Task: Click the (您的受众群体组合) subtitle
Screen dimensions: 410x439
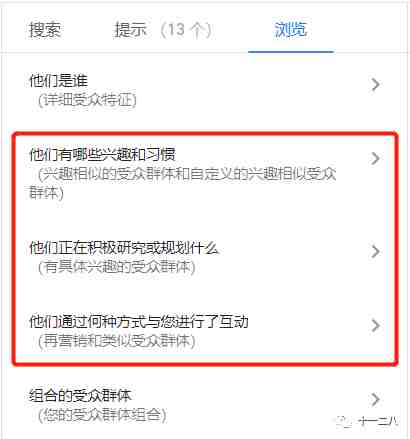Action: (102, 415)
